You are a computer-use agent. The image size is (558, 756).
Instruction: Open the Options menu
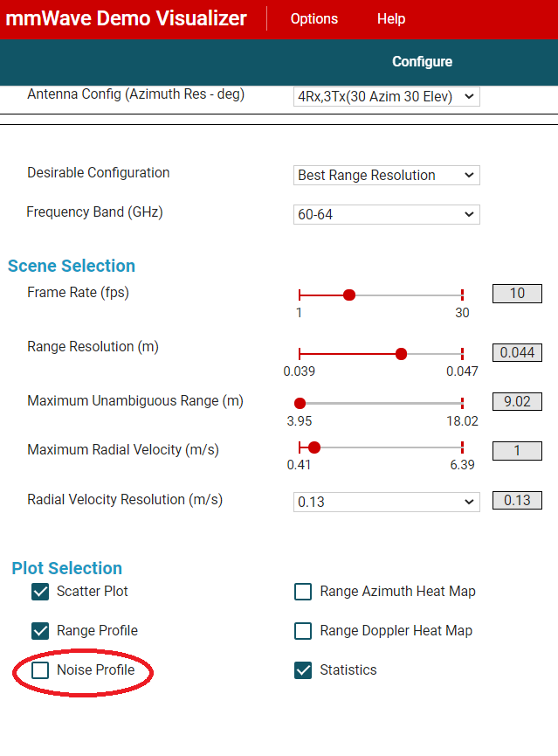pos(313,18)
